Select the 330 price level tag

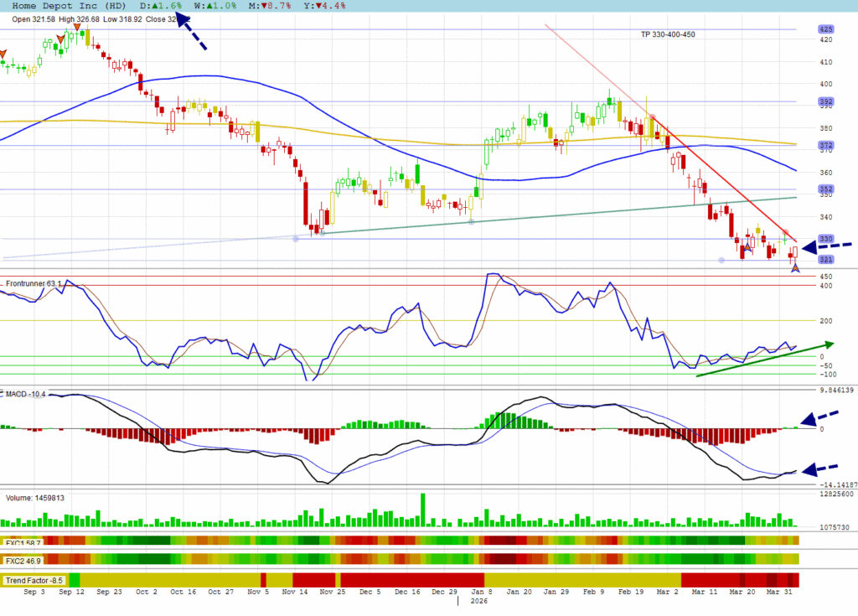pyautogui.click(x=826, y=239)
